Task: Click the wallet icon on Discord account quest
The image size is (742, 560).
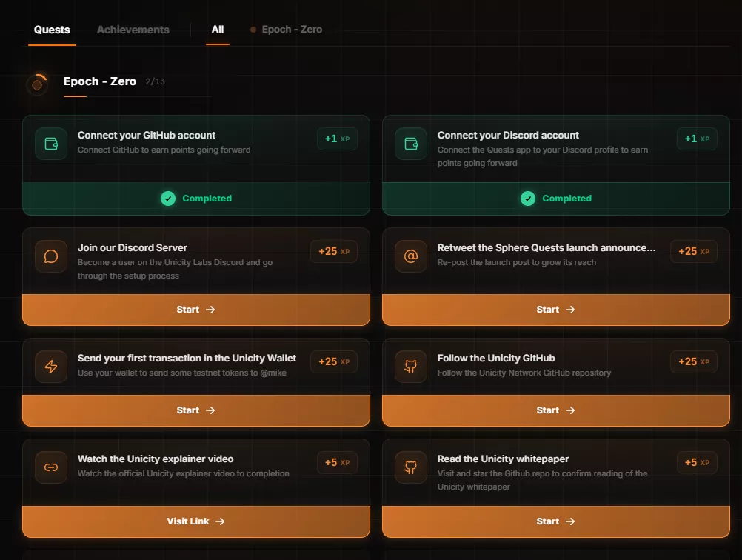Action: [x=411, y=144]
